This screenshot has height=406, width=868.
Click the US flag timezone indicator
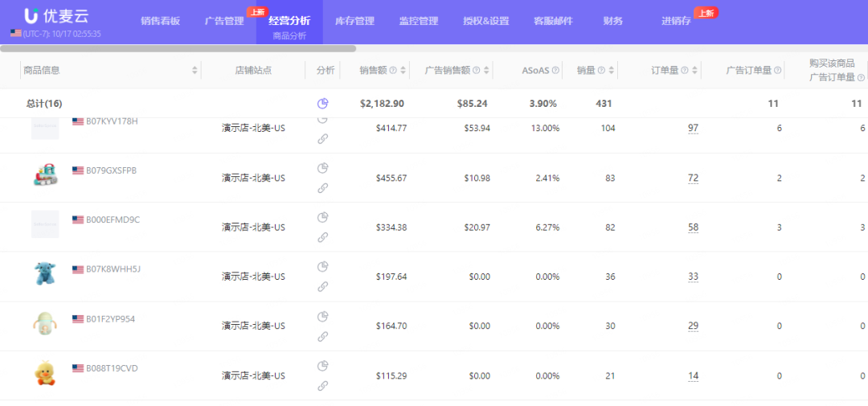point(15,33)
